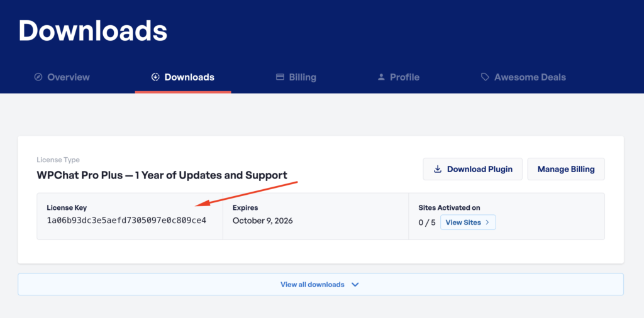The height and width of the screenshot is (318, 644).
Task: Click the October 9, 2026 expiry date
Action: pos(262,221)
